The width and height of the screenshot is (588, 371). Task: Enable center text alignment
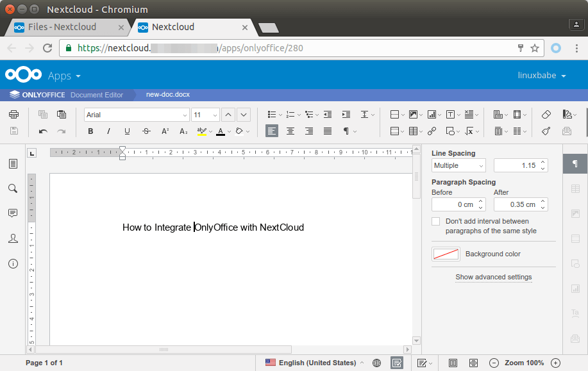290,131
